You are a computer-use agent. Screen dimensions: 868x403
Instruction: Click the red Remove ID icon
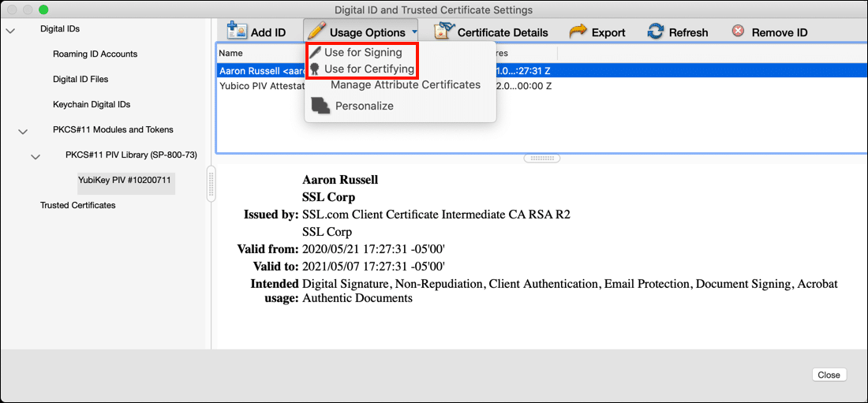pyautogui.click(x=738, y=32)
